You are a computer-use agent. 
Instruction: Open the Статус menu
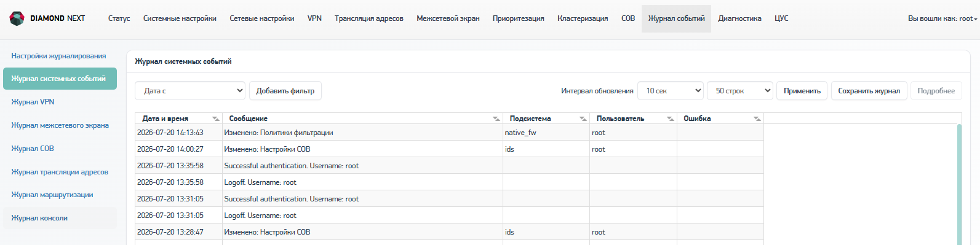(119, 18)
